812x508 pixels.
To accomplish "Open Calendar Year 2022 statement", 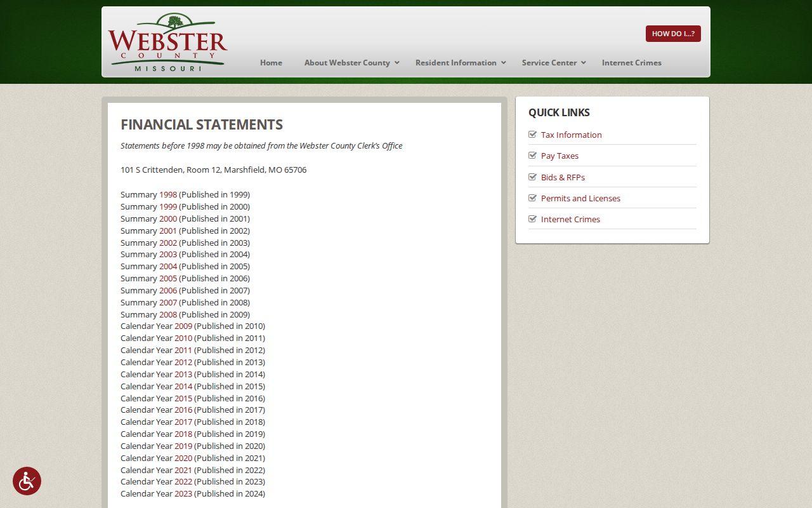I will [183, 481].
